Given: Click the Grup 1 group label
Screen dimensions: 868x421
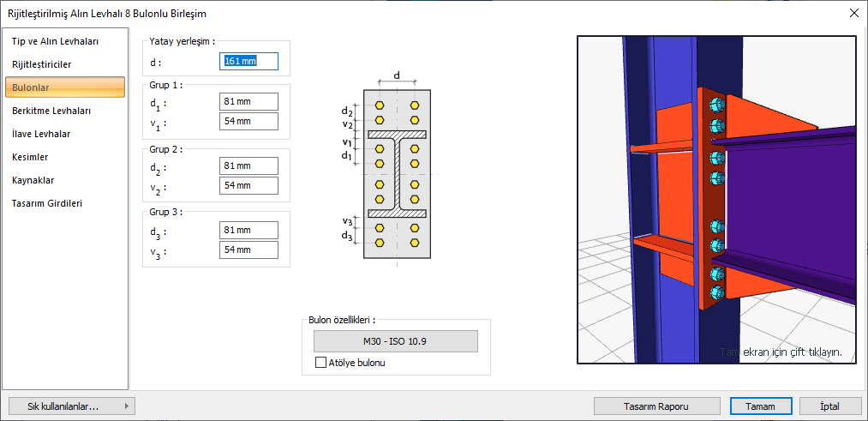Looking at the screenshot, I should [166, 85].
